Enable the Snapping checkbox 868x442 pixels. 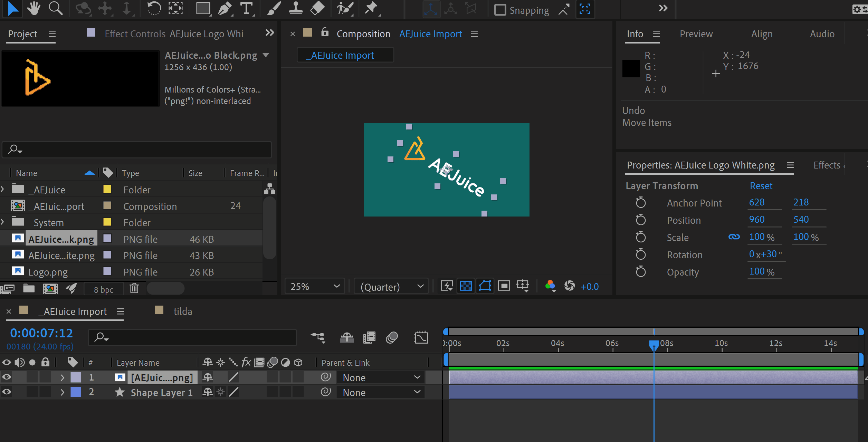(x=500, y=10)
